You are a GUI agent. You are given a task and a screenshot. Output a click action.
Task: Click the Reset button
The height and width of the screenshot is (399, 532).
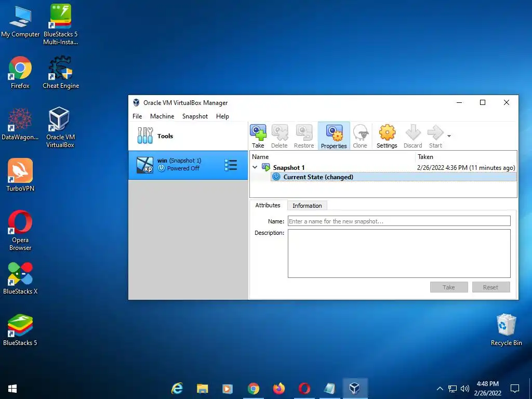[490, 287]
